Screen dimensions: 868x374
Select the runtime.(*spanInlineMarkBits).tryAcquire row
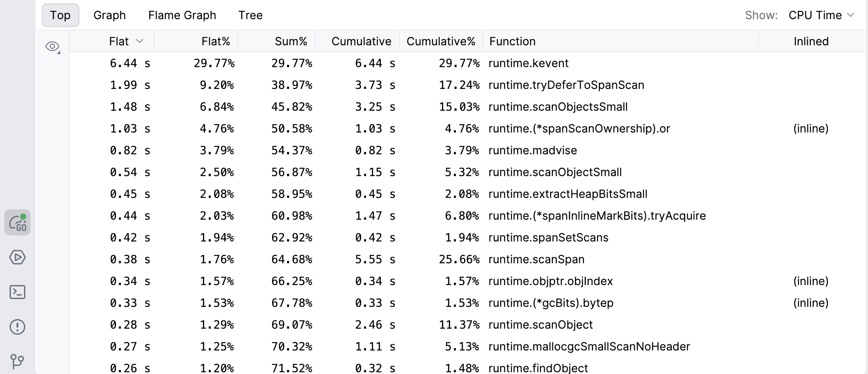coord(467,216)
